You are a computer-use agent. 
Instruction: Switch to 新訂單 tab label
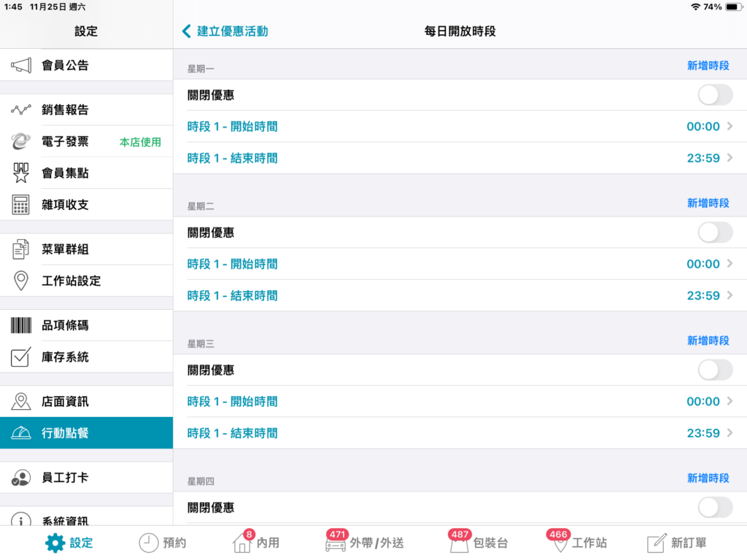tap(689, 542)
